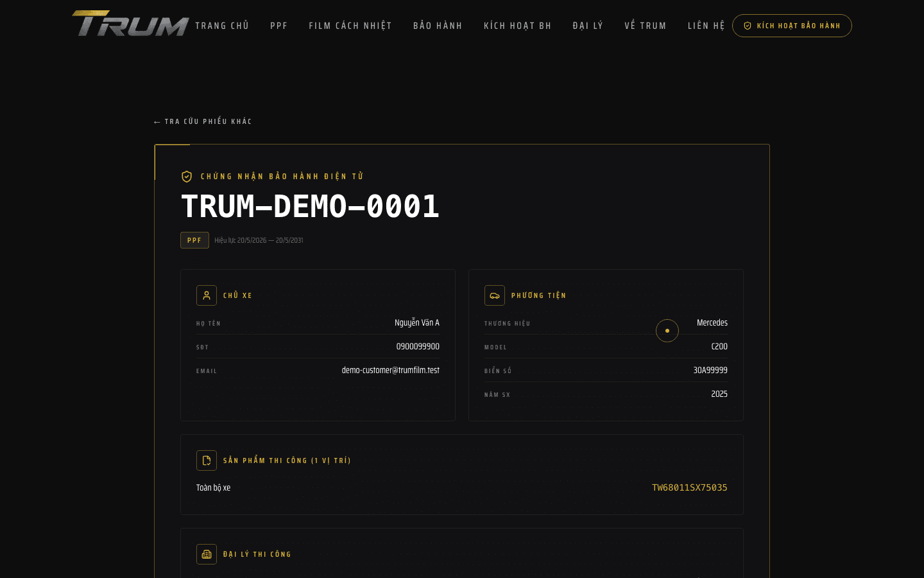Click the Chủ xe section heading
The width and height of the screenshot is (924, 578).
tap(237, 295)
